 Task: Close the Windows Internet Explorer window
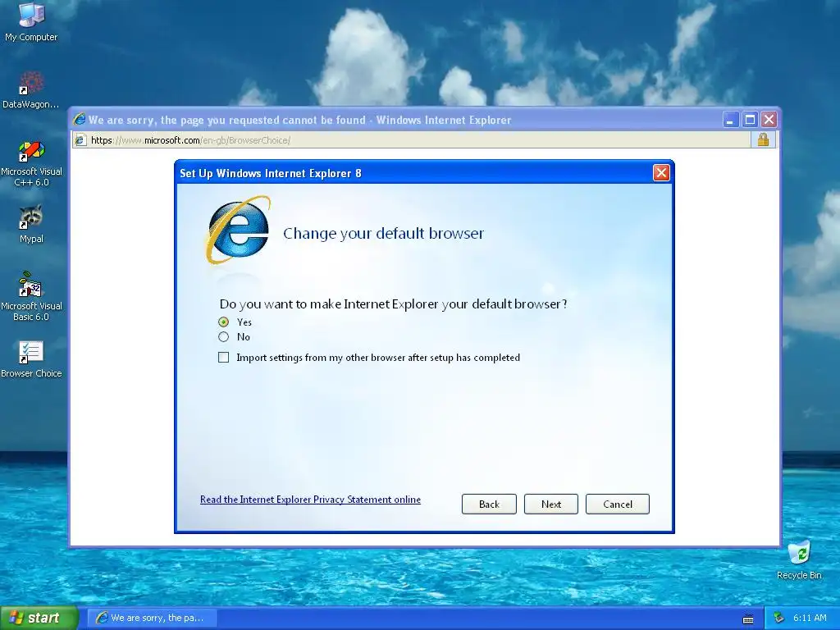tap(769, 120)
